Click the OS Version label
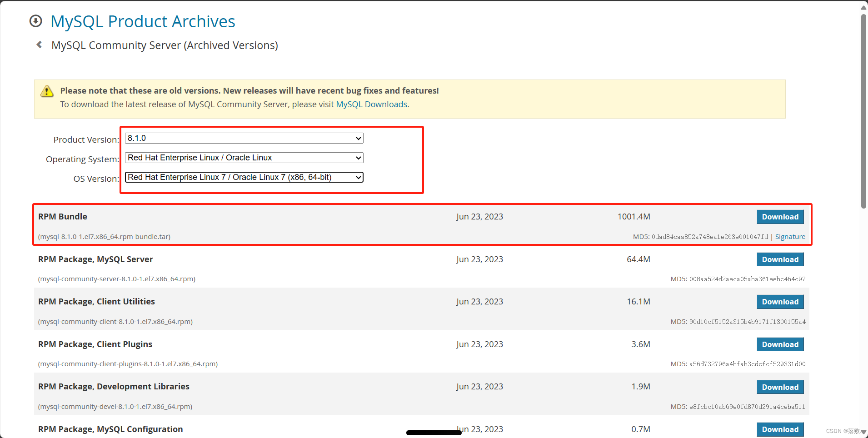 pos(96,179)
